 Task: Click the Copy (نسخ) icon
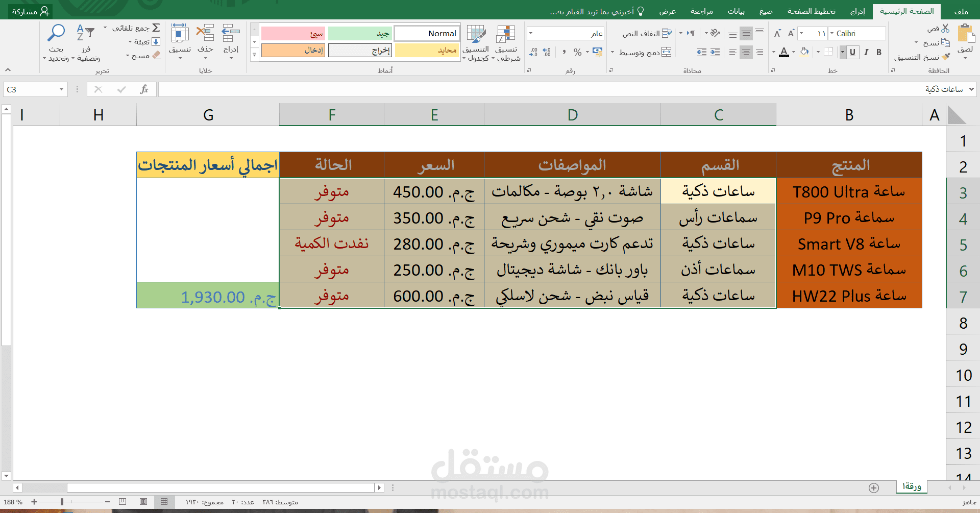[x=945, y=42]
